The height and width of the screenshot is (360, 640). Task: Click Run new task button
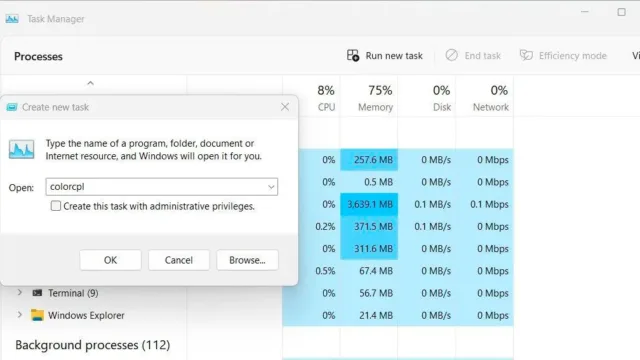tap(384, 56)
